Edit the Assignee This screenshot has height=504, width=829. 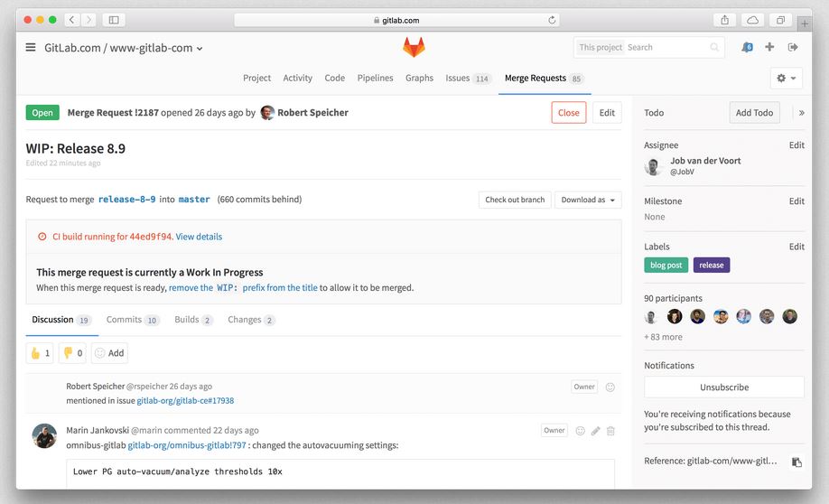coord(796,145)
